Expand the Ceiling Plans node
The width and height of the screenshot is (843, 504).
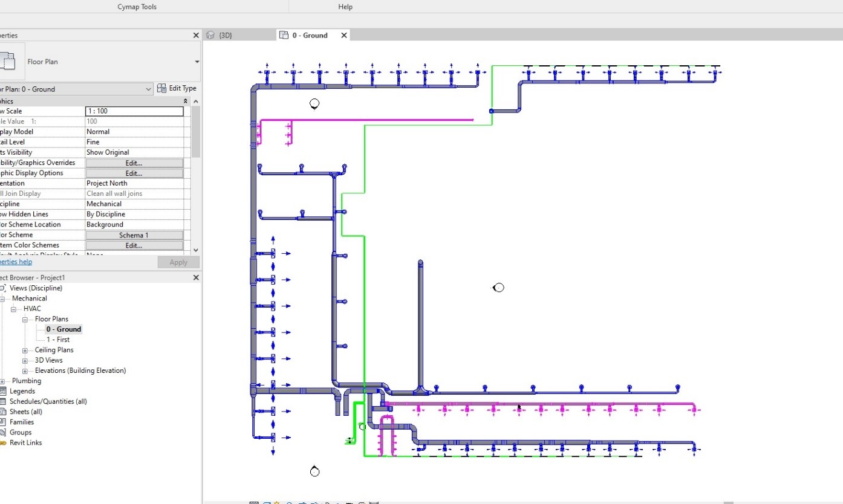coord(25,350)
